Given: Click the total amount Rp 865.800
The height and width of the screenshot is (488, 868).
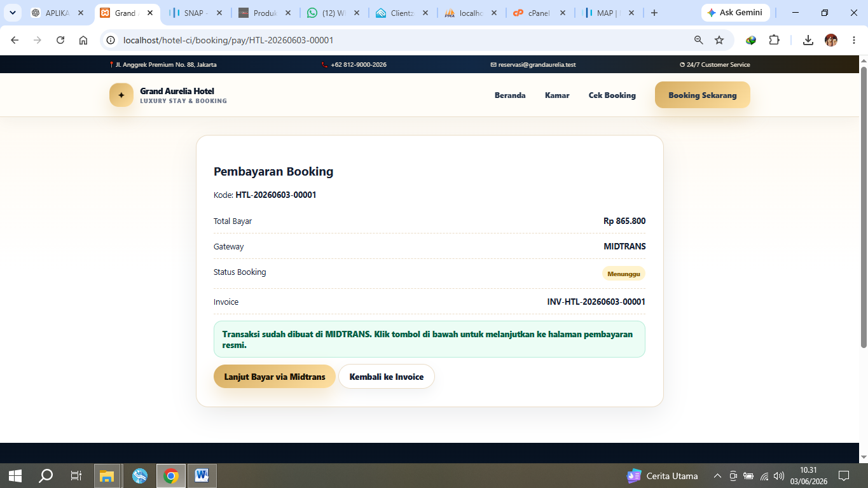Looking at the screenshot, I should [x=624, y=221].
